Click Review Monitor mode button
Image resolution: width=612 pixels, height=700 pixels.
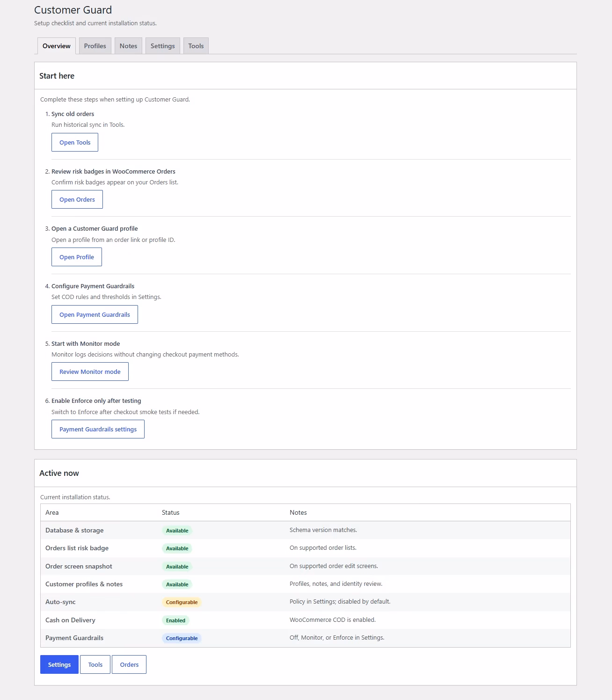point(90,372)
